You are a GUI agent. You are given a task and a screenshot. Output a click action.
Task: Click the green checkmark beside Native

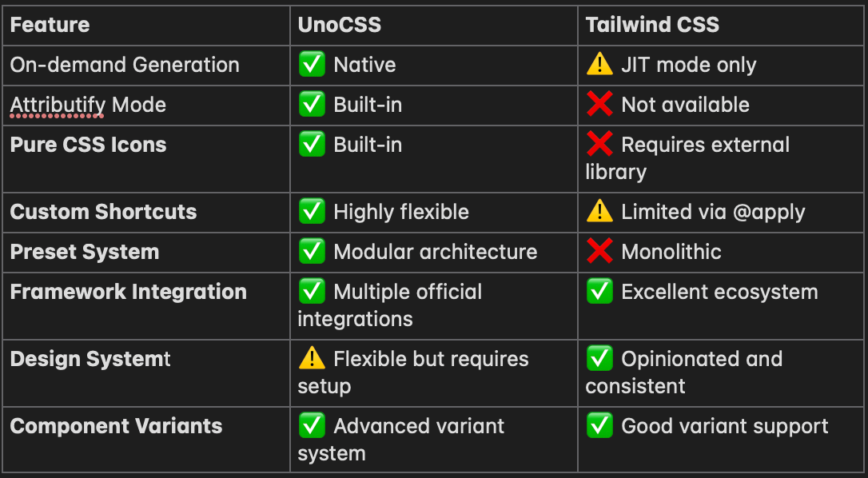coord(312,64)
